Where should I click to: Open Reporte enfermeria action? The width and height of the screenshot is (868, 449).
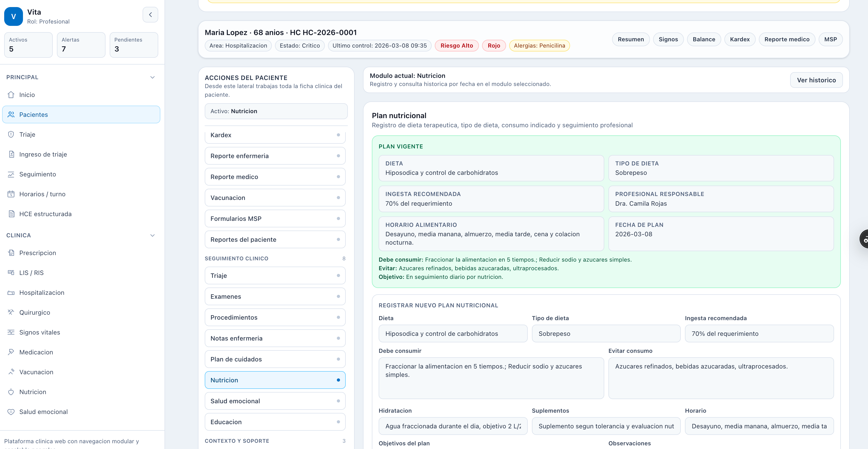(x=275, y=156)
